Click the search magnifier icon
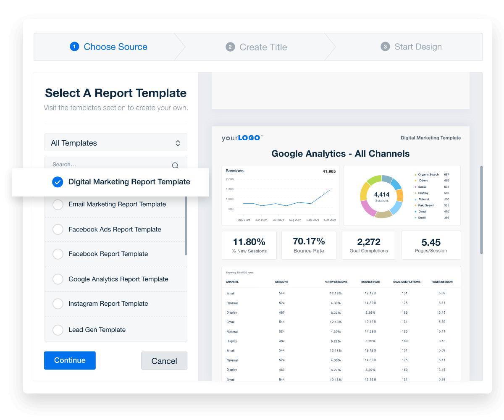The width and height of the screenshot is (504, 420). point(175,165)
